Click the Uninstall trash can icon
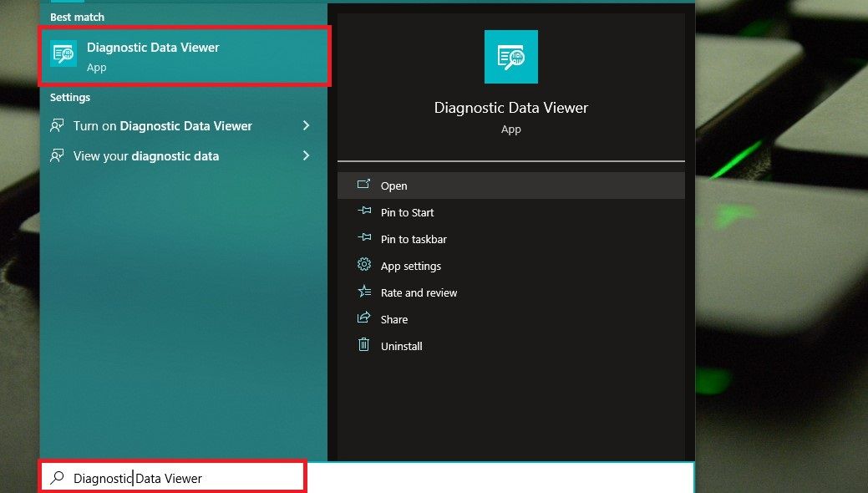The image size is (868, 493). [x=364, y=346]
